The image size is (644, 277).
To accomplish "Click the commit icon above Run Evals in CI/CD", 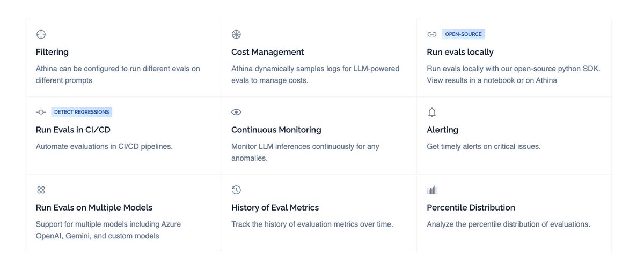I will 41,112.
